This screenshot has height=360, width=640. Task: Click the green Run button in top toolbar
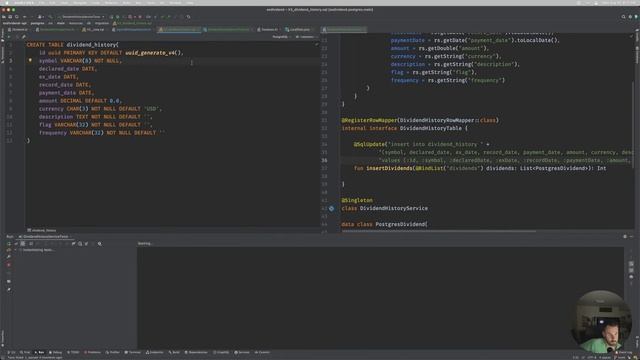pos(112,17)
